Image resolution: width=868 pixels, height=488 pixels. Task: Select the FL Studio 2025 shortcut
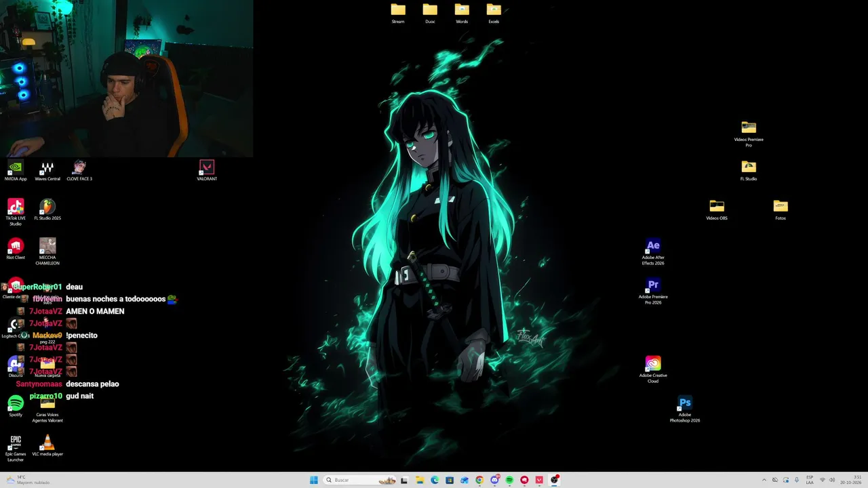pos(47,209)
